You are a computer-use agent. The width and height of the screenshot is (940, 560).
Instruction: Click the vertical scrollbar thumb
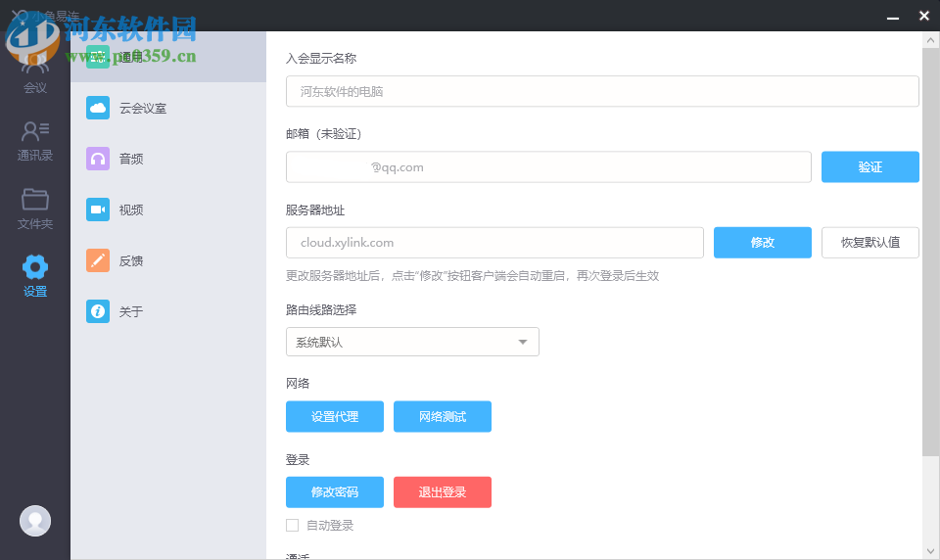[930, 252]
